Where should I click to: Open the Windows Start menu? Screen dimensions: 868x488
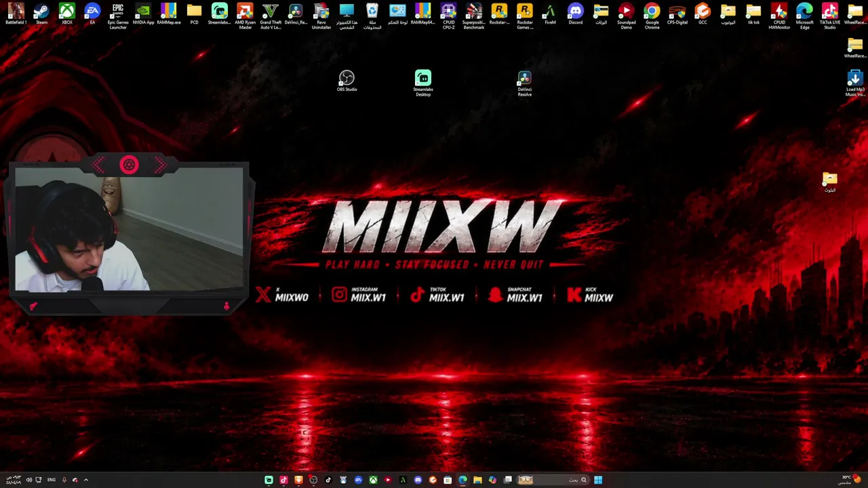point(598,480)
